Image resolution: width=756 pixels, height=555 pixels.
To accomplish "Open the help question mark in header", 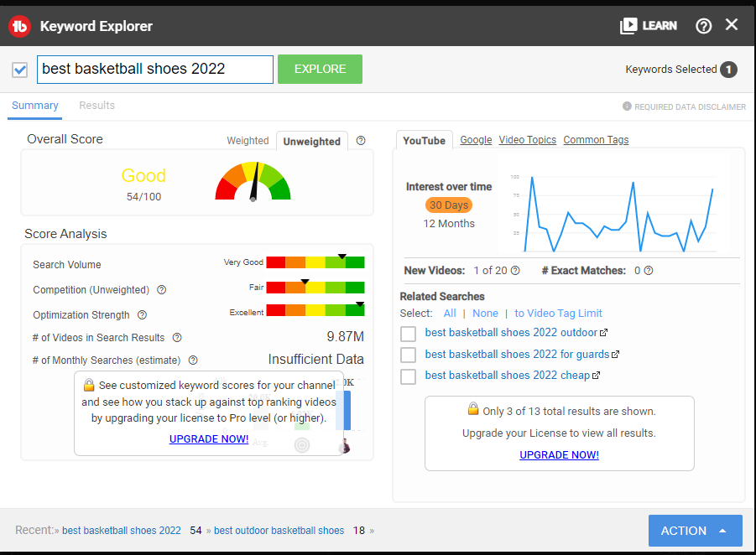I will 703,26.
